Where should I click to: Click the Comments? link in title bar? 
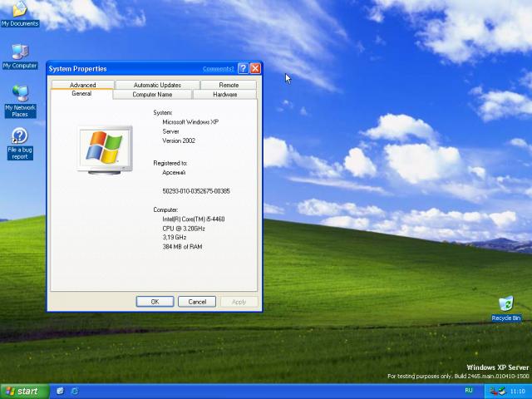click(218, 69)
